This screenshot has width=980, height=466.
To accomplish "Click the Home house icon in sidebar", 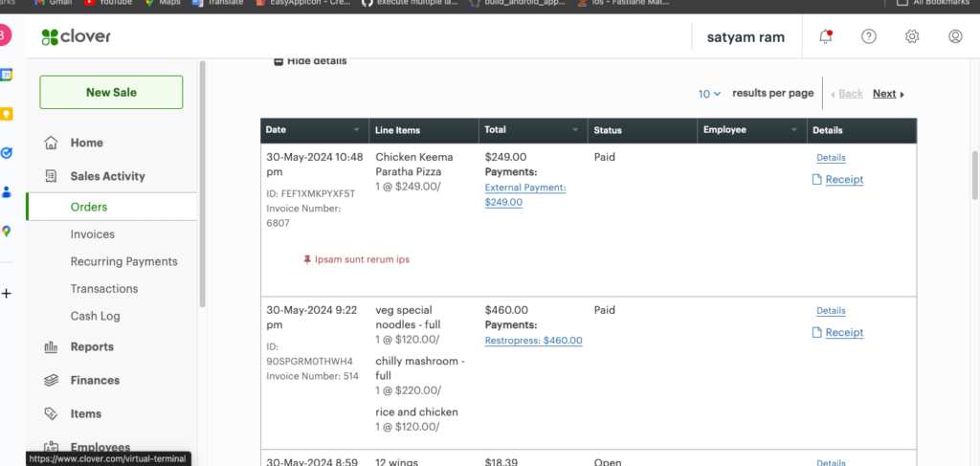I will 52,143.
